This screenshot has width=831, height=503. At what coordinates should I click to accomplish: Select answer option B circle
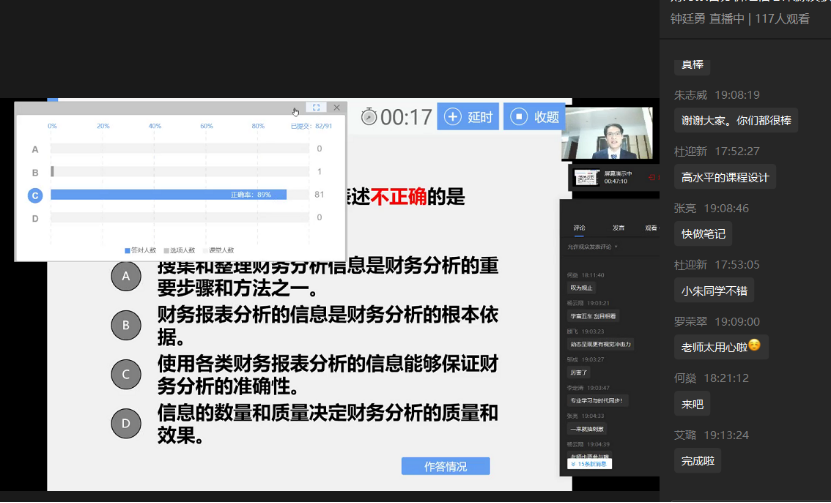pos(126,324)
